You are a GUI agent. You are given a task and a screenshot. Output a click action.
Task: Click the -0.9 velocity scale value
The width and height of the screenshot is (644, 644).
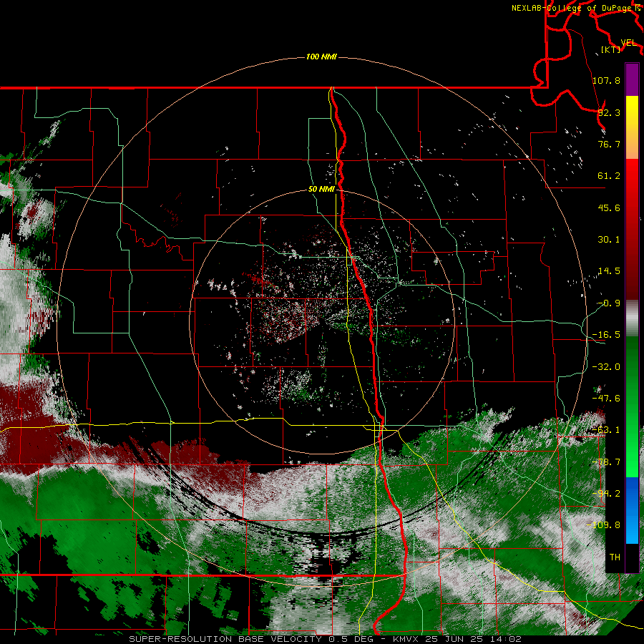[x=609, y=303]
